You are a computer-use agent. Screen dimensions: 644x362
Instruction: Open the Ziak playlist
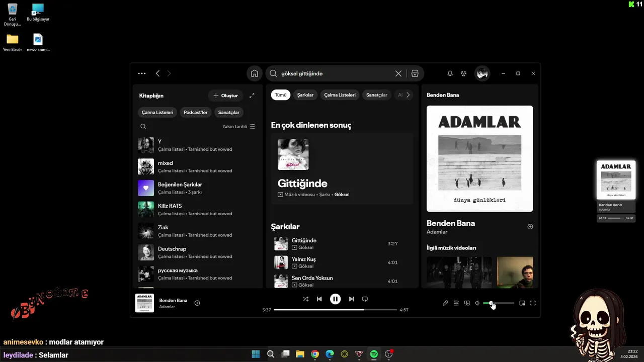click(198, 231)
